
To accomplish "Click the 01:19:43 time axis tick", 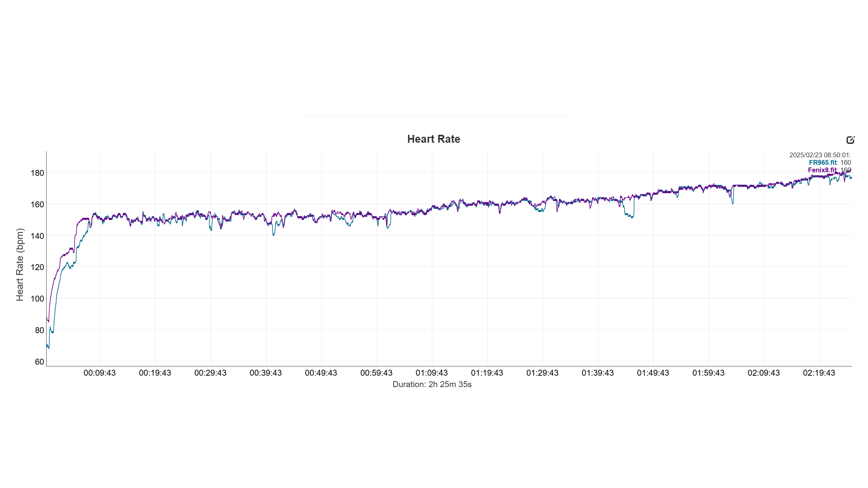I will point(487,373).
